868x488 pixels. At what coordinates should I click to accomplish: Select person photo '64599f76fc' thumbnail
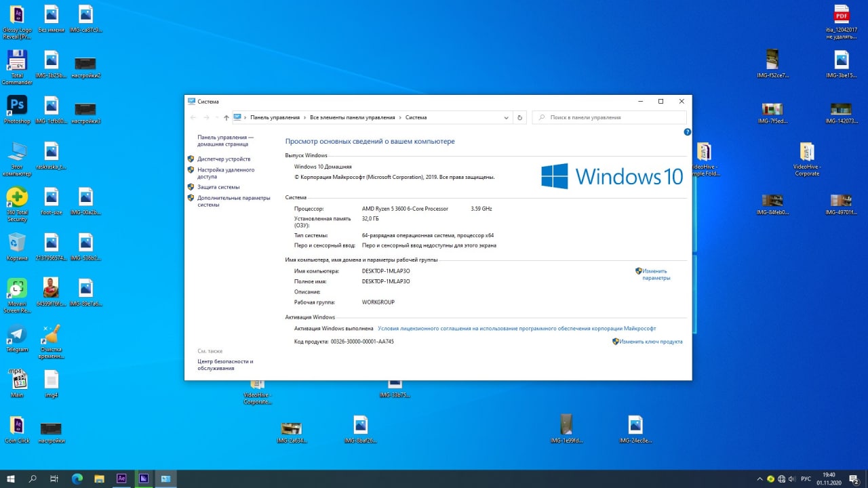coord(51,291)
